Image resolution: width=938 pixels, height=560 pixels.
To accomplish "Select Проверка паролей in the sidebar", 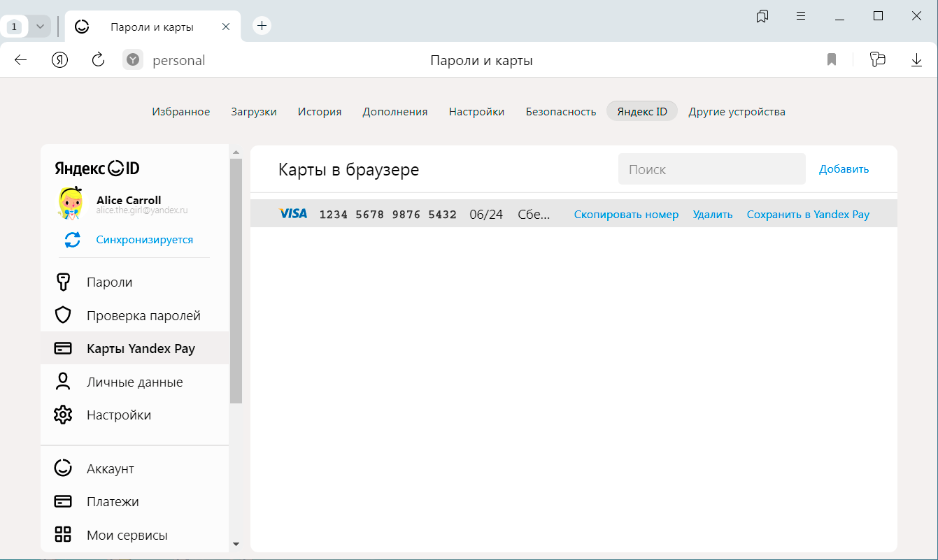I will [143, 316].
